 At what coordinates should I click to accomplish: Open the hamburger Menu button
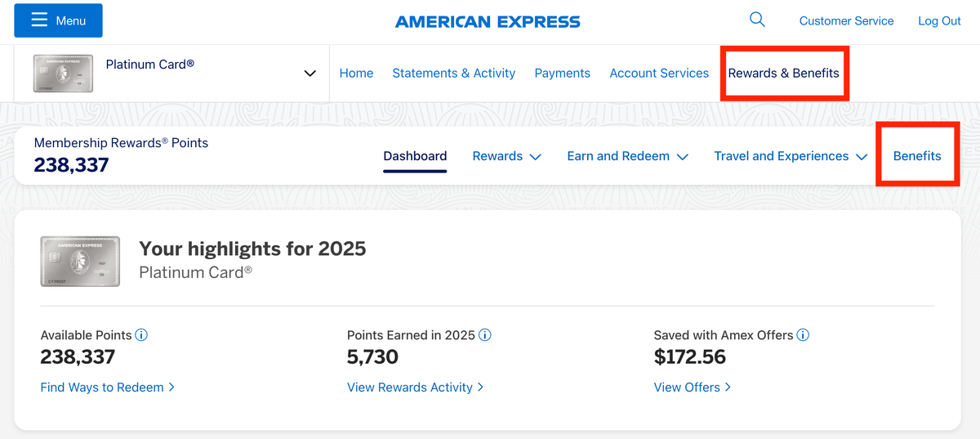pyautogui.click(x=59, y=20)
